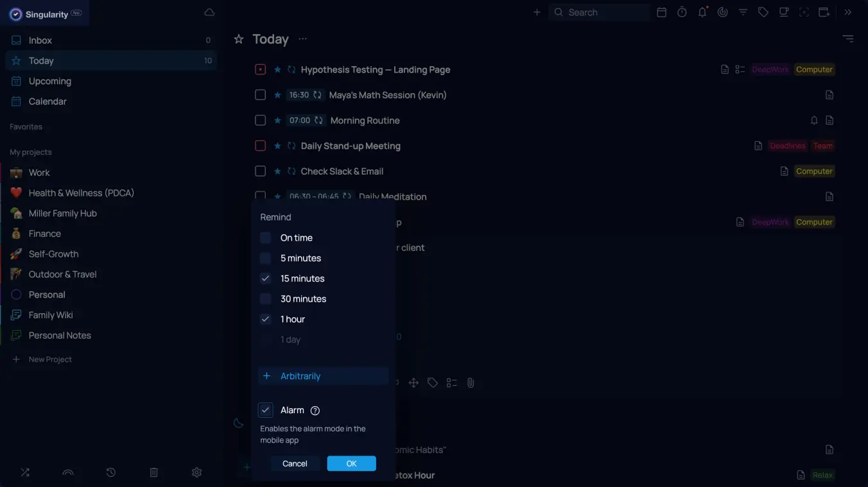This screenshot has width=868, height=487.
Task: Click the DeepWork tag on Hypothesis Testing
Action: 770,69
